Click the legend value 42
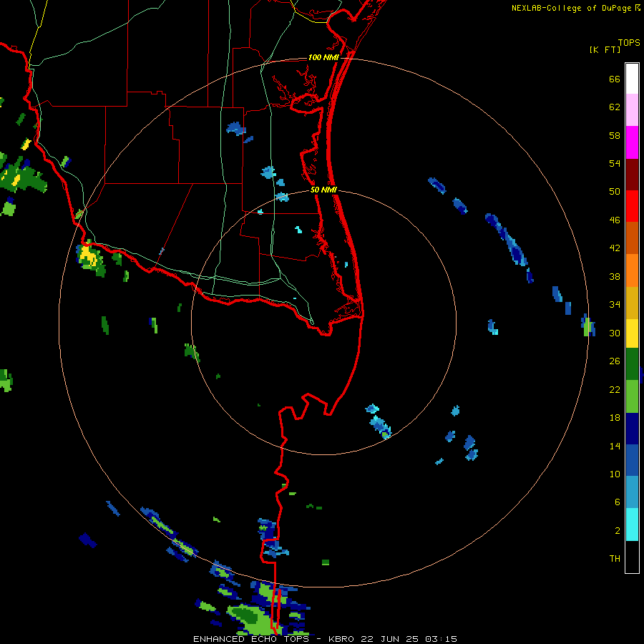644x644 pixels. (615, 248)
